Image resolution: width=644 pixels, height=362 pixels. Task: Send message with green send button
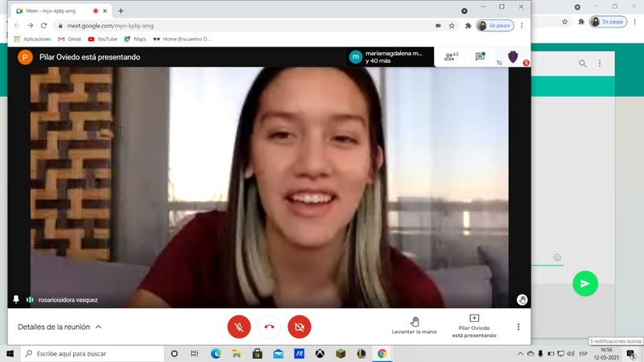tap(585, 283)
